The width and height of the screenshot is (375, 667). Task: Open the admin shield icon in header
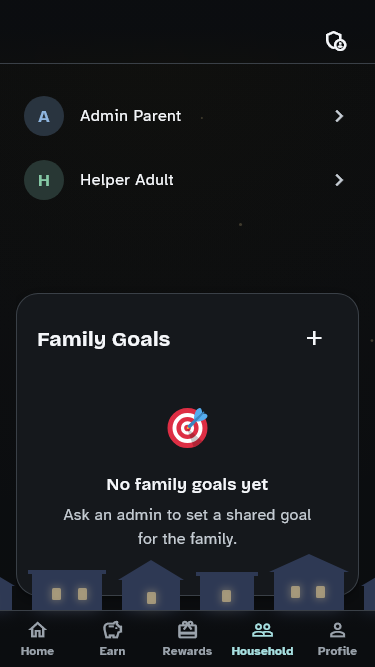click(335, 41)
